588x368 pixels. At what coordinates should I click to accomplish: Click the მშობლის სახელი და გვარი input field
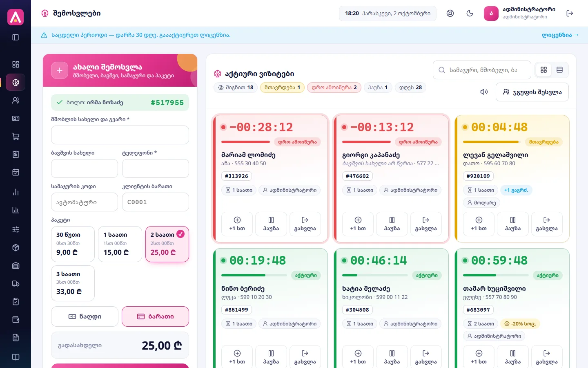(x=120, y=135)
